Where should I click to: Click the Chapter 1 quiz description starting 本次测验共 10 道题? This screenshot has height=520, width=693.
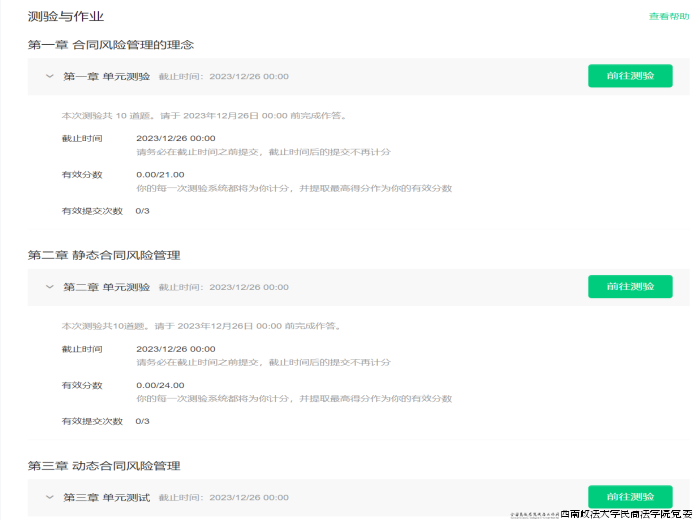click(204, 115)
